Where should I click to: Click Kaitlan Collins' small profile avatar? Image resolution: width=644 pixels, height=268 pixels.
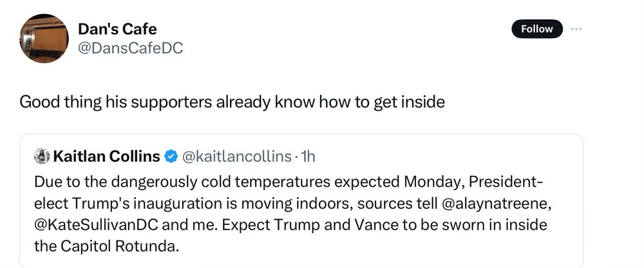[x=42, y=156]
